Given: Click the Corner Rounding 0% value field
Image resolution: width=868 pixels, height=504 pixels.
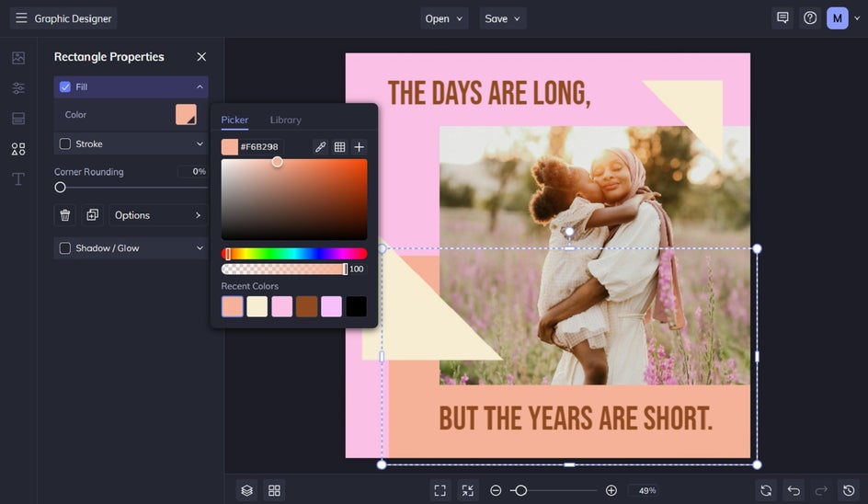Looking at the screenshot, I should (x=193, y=172).
